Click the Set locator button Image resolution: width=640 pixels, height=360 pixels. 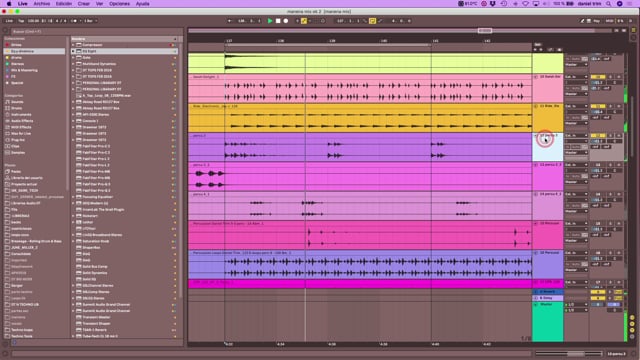pos(538,44)
